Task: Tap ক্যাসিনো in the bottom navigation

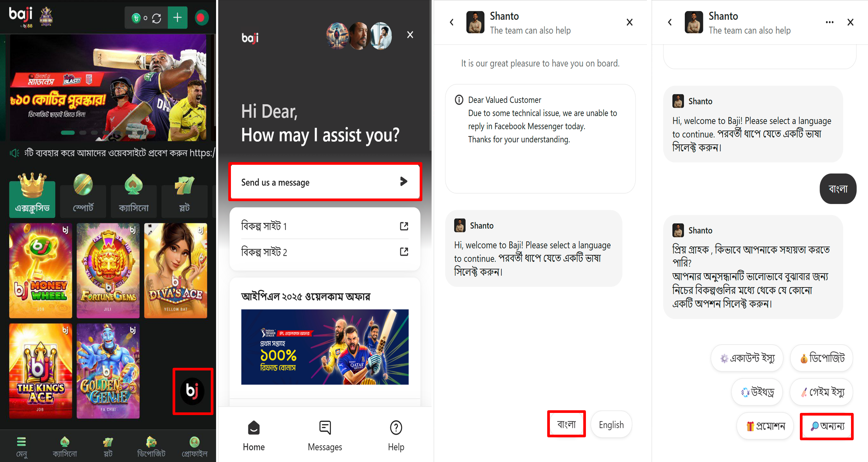Action: point(65,447)
